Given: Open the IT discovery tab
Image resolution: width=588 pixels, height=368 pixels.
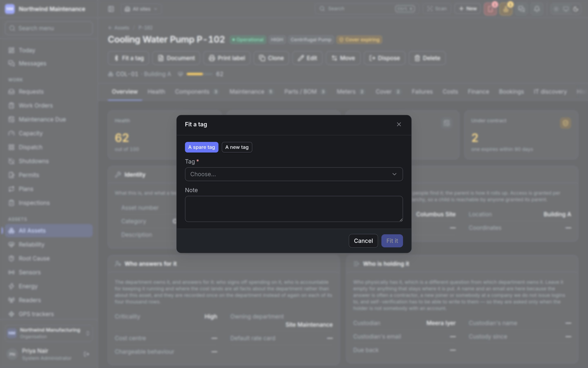Looking at the screenshot, I should tap(550, 92).
